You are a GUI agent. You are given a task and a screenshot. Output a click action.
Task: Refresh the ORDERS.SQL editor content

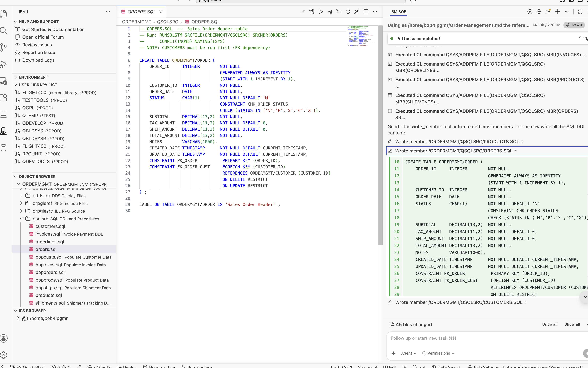point(348,12)
